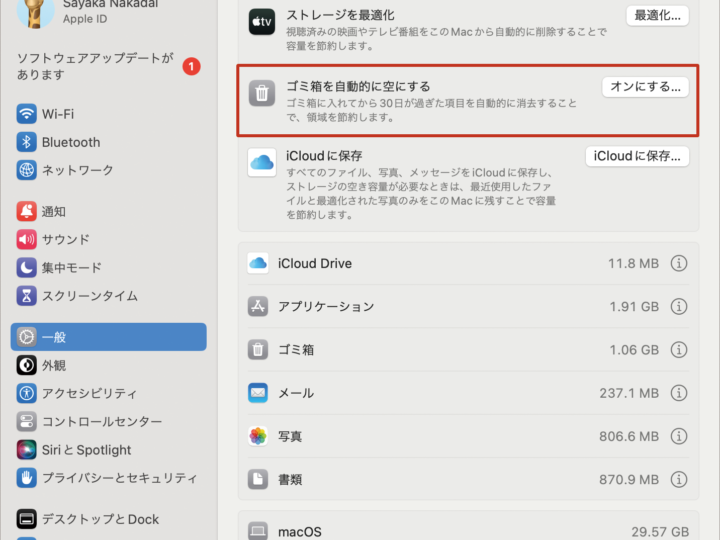Click the 書類 document icon

pos(258,479)
